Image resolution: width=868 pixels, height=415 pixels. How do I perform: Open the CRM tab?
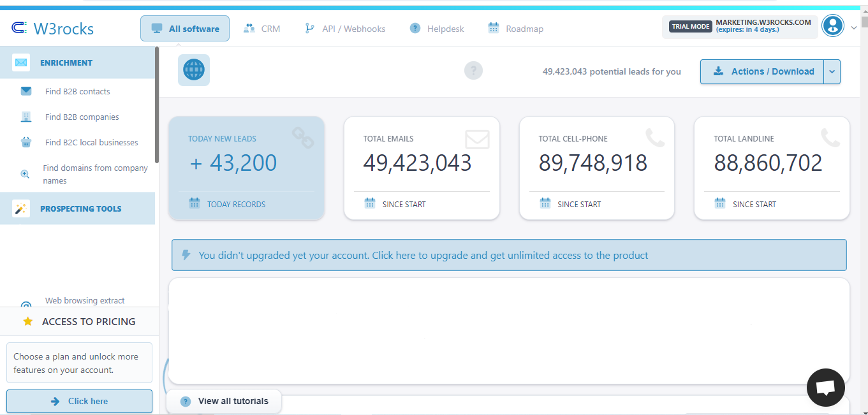(x=262, y=29)
